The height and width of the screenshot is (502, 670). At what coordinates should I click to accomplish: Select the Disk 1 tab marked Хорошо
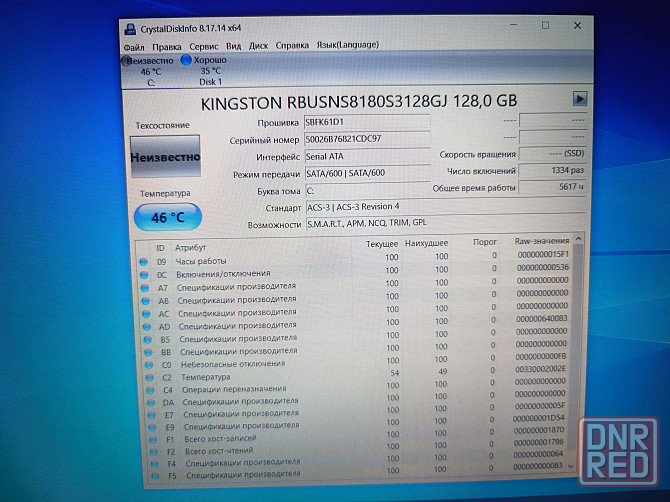205,70
